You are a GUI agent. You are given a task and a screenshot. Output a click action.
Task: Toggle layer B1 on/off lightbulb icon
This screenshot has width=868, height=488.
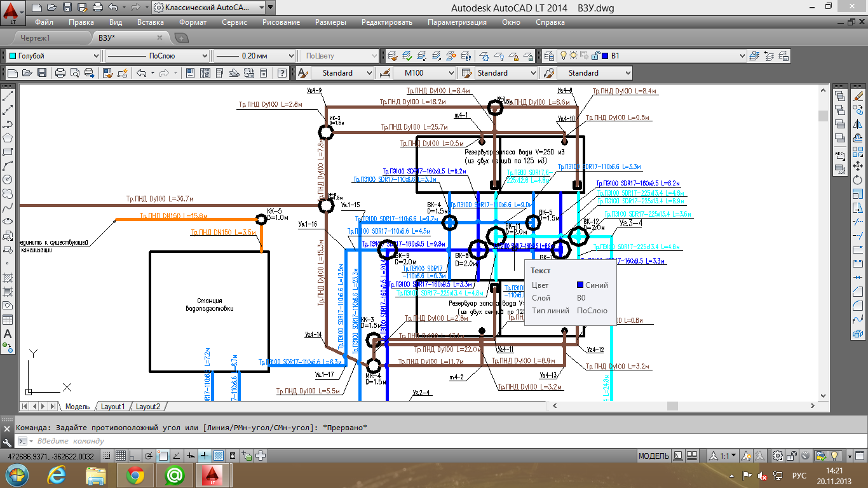[563, 55]
